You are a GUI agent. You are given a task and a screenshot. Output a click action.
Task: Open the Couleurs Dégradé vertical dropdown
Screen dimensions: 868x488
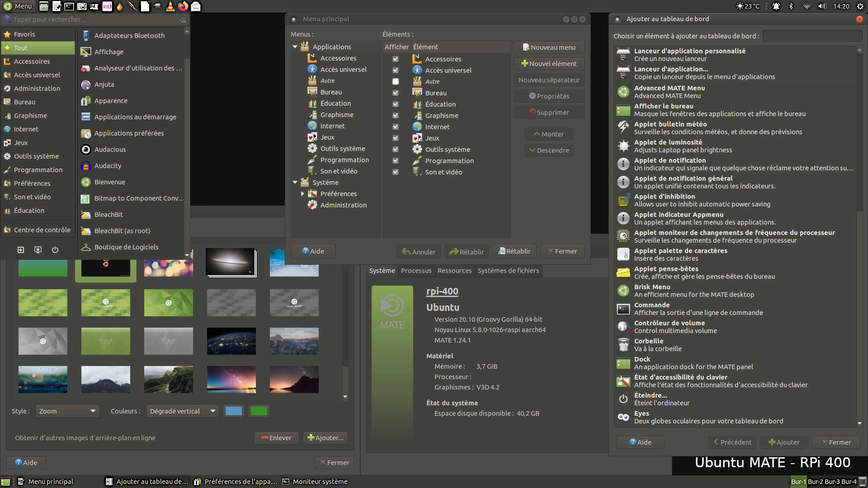[183, 411]
